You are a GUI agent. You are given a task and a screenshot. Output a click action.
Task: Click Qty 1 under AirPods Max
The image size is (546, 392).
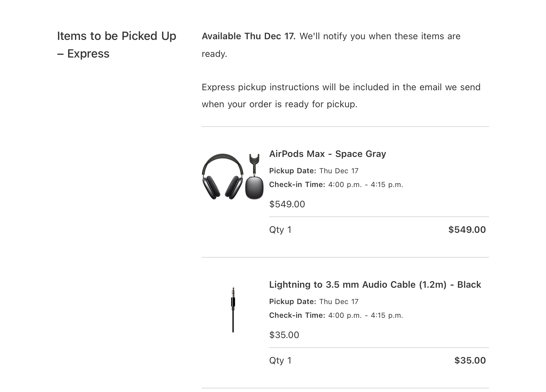pos(280,230)
